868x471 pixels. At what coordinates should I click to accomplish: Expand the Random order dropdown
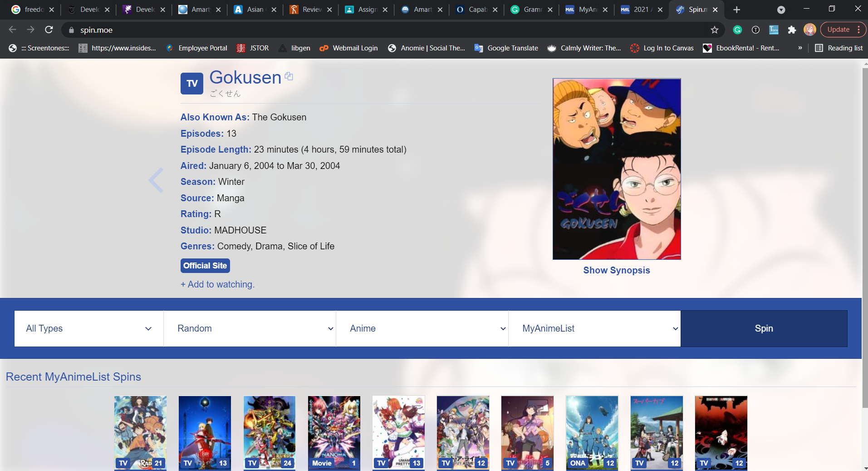pyautogui.click(x=250, y=328)
